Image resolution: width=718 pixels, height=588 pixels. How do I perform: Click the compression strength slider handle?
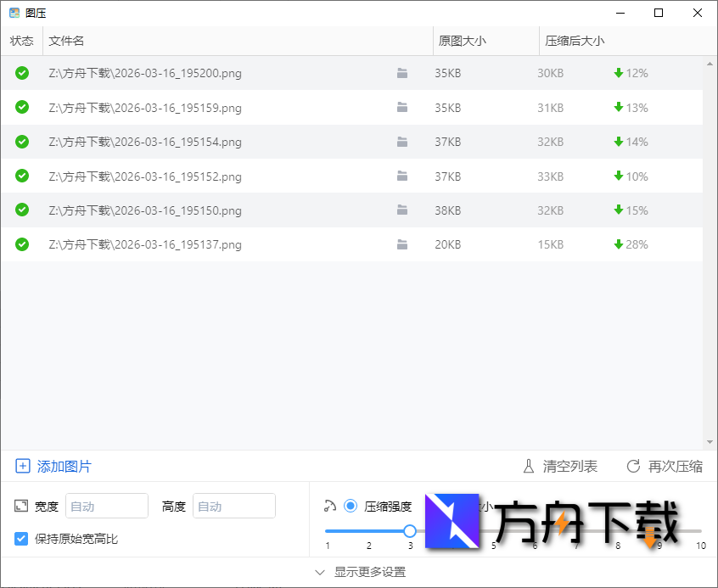pos(410,530)
